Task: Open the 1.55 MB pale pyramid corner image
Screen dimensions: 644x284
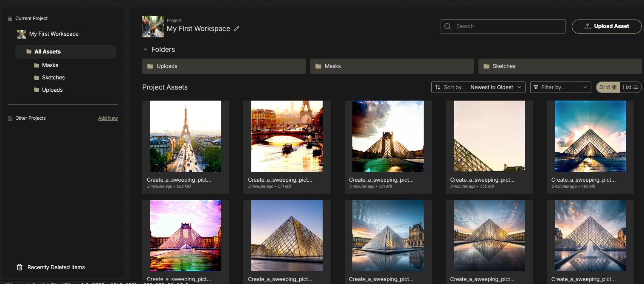Action: pos(489,136)
